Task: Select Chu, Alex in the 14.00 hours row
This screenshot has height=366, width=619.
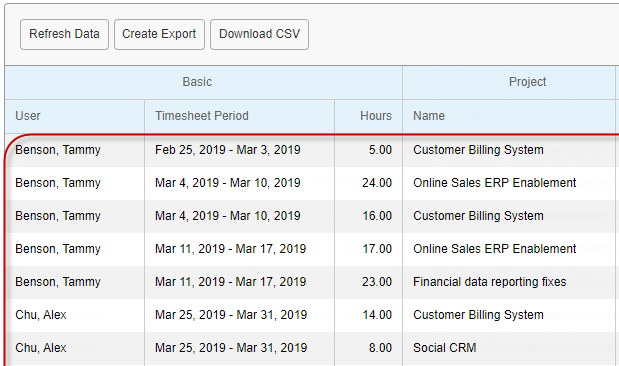Action: 41,315
